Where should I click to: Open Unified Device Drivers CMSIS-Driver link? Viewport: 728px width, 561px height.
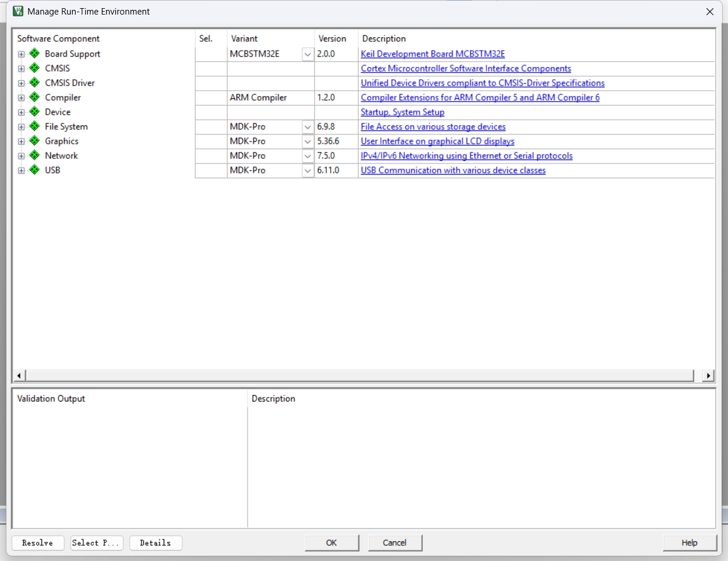pyautogui.click(x=483, y=83)
